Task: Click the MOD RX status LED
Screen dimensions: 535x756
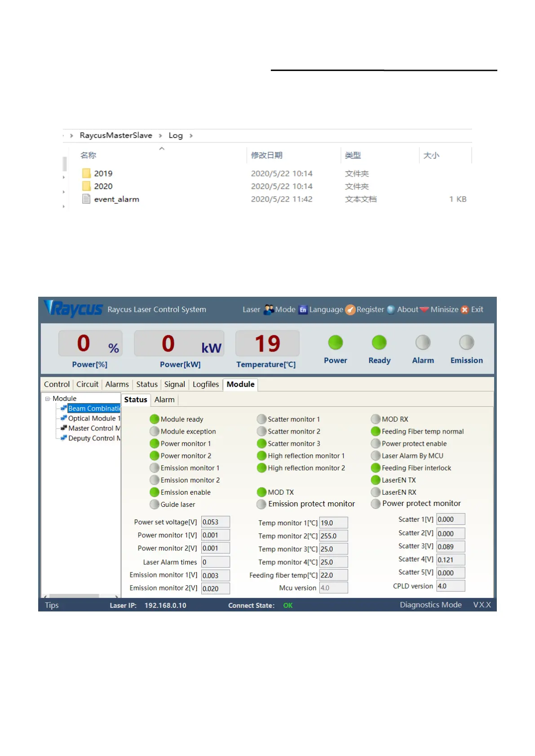Action: (x=376, y=419)
